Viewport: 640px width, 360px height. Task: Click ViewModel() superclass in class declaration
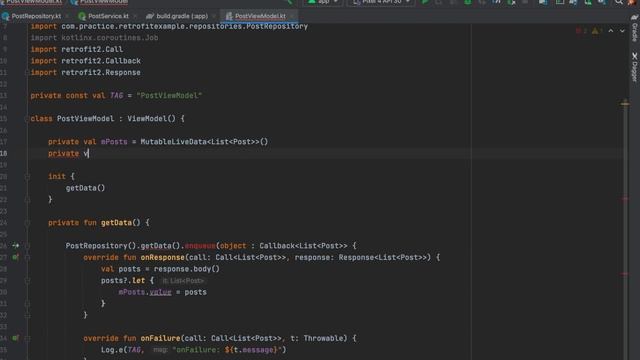click(x=151, y=119)
